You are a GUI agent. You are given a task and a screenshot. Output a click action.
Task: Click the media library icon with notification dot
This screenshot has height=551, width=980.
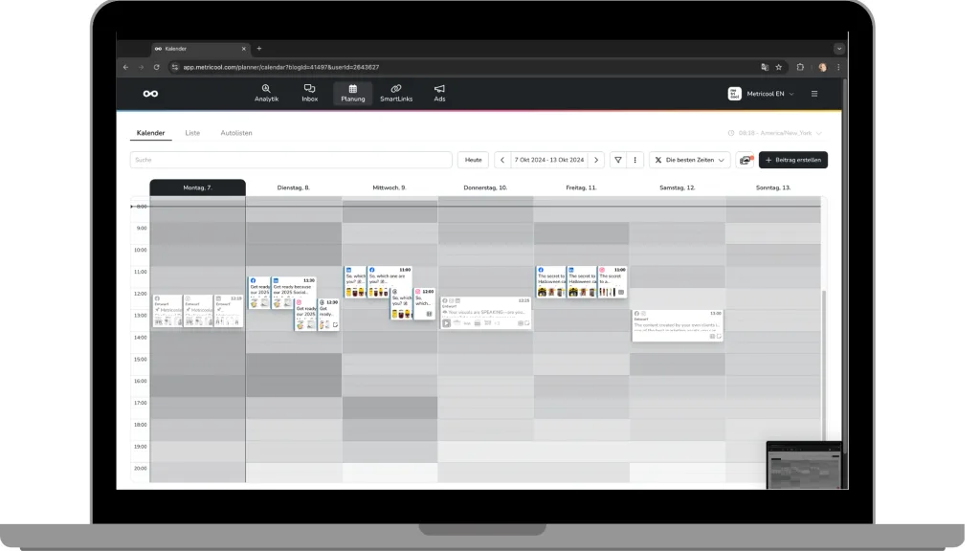click(x=746, y=160)
